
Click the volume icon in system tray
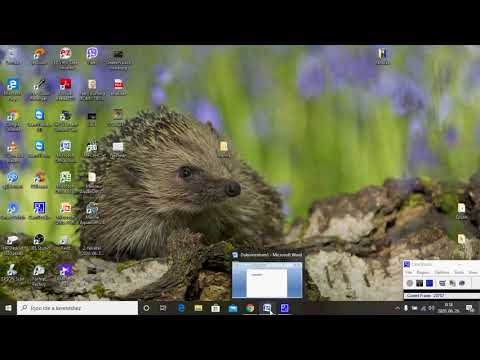(431, 308)
